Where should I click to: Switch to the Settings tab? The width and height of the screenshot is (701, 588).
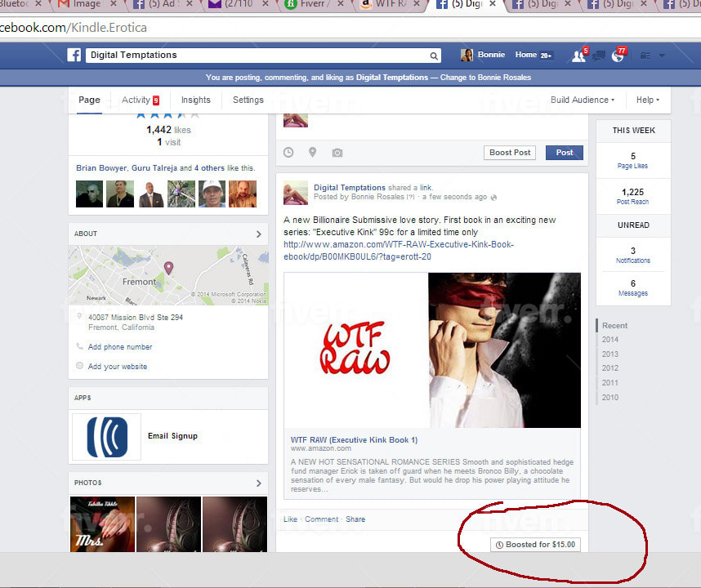(x=248, y=100)
